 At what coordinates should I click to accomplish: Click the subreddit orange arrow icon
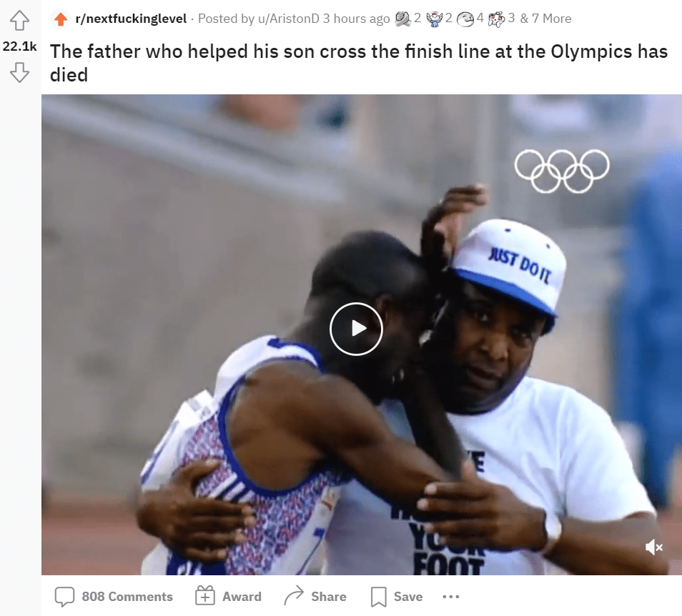[x=61, y=19]
